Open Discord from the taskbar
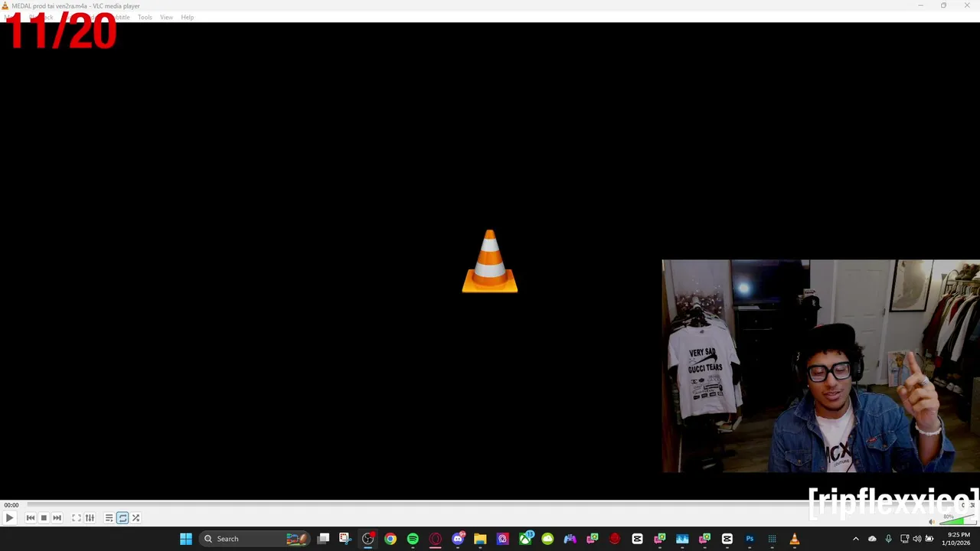Screen dimensions: 980x551 click(458, 539)
